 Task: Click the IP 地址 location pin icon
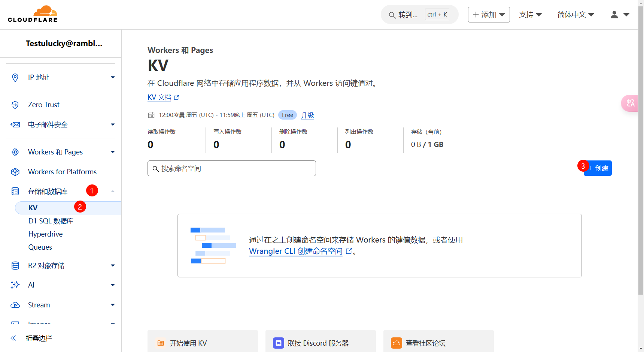click(15, 78)
